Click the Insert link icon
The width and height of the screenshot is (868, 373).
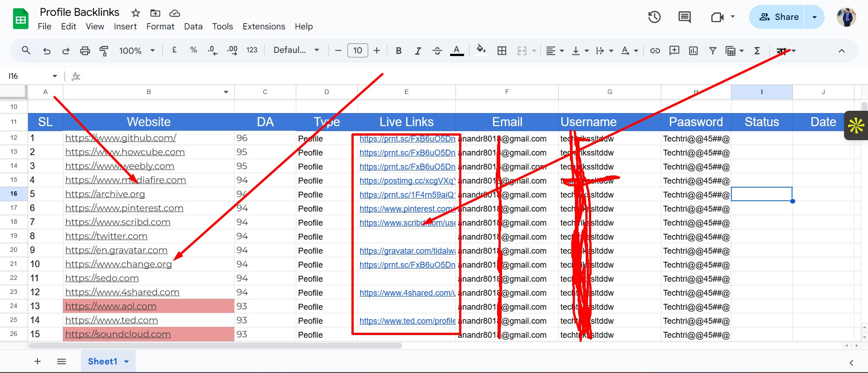tap(655, 51)
